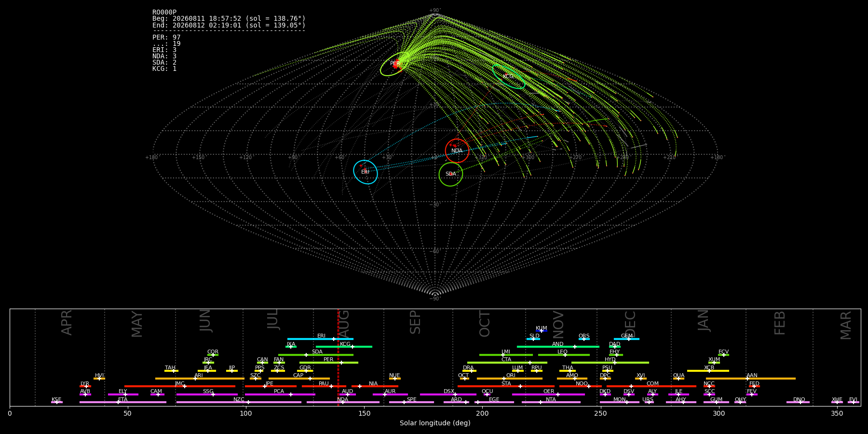The width and height of the screenshot is (868, 434).
Task: Click the PER activity bar in timeline
Action: click(329, 363)
